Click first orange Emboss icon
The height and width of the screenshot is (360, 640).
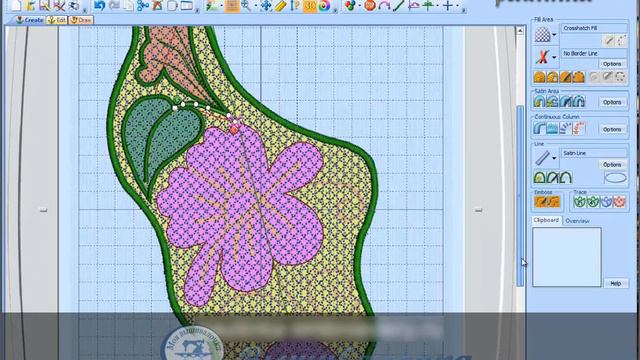(x=541, y=202)
